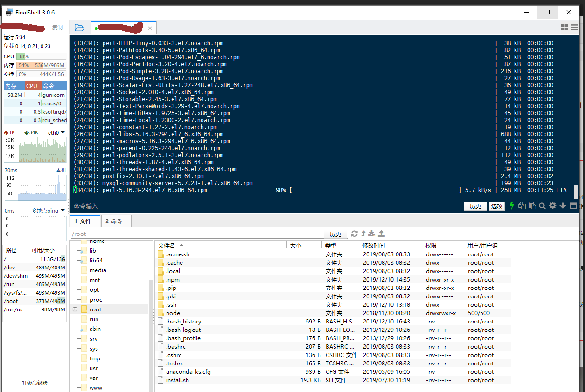Click 升级高级版 upgrade link
The image size is (585, 392).
click(35, 383)
